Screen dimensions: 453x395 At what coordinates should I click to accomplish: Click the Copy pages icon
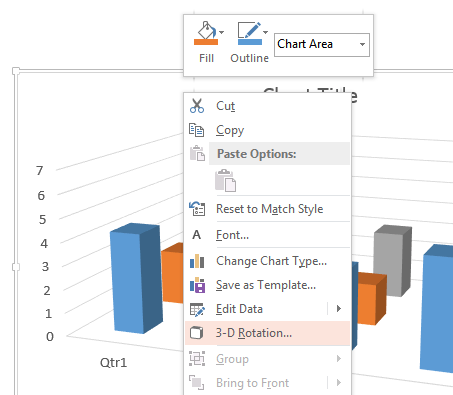197,130
